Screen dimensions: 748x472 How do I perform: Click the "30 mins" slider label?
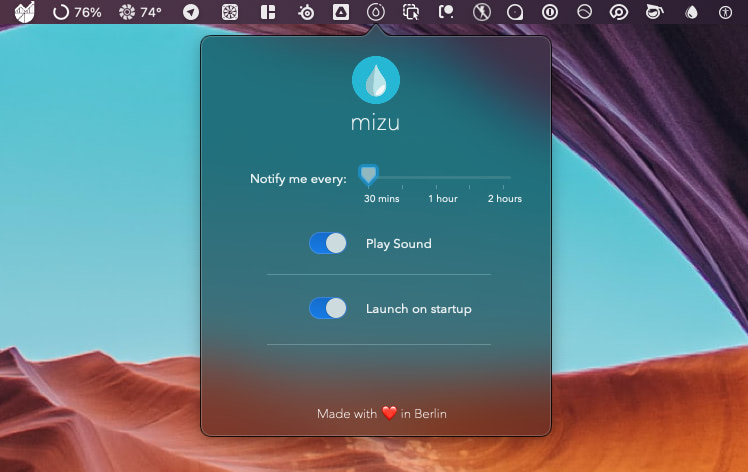click(x=382, y=199)
